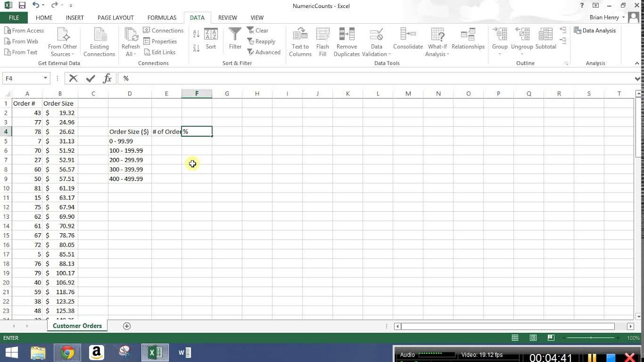644x362 pixels.
Task: Click the Windows Start button
Action: click(x=11, y=353)
